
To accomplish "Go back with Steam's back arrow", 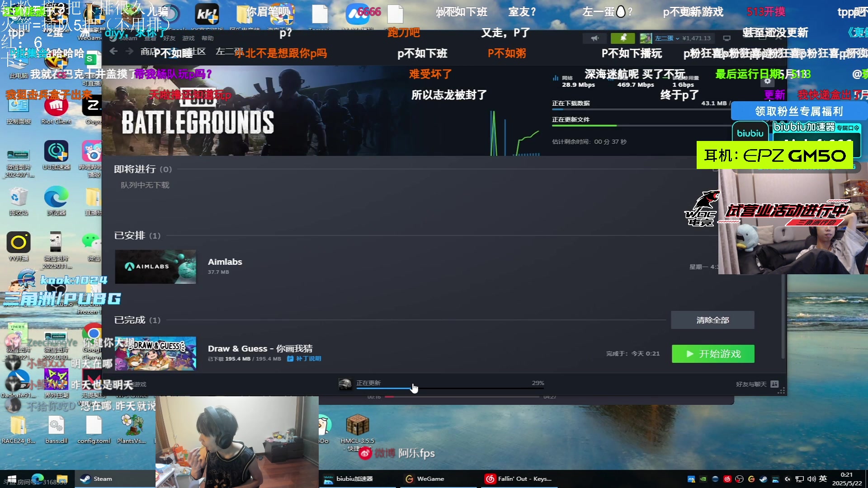I will [113, 52].
